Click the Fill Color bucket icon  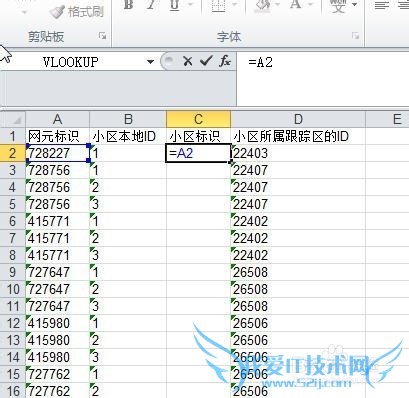[264, 5]
